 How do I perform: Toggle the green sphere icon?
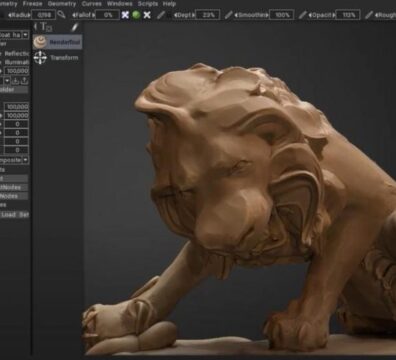pyautogui.click(x=136, y=15)
